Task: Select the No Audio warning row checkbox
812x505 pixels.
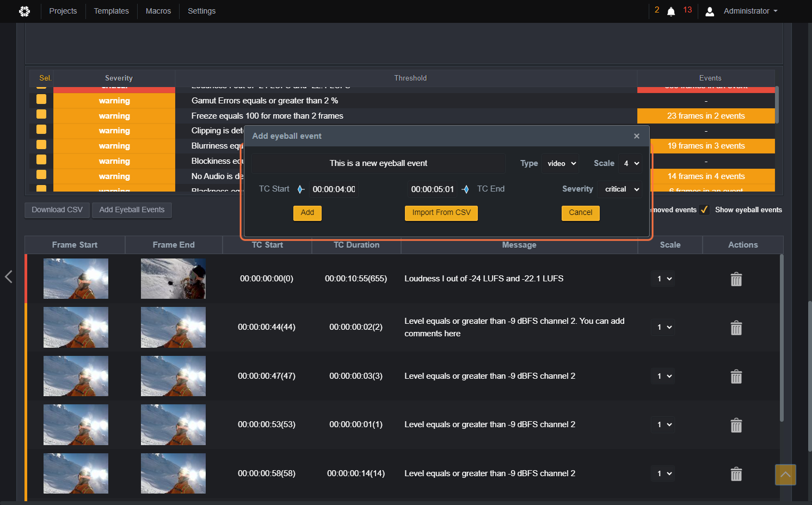Action: pyautogui.click(x=41, y=175)
